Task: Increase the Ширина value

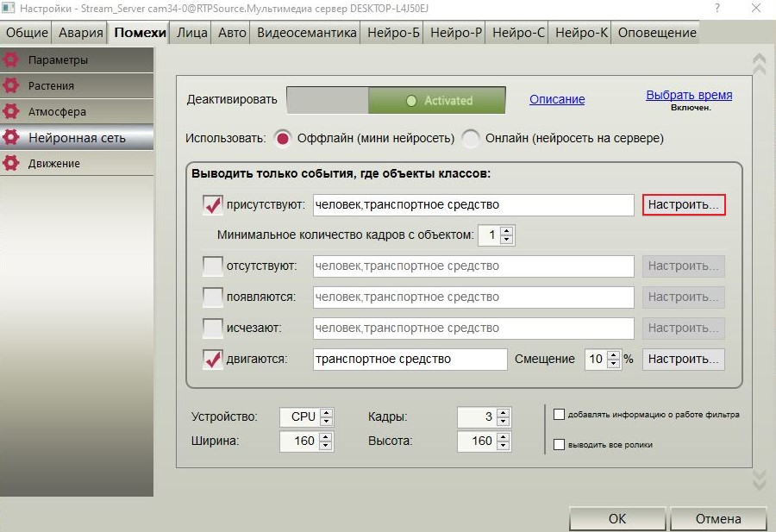Action: 326,436
